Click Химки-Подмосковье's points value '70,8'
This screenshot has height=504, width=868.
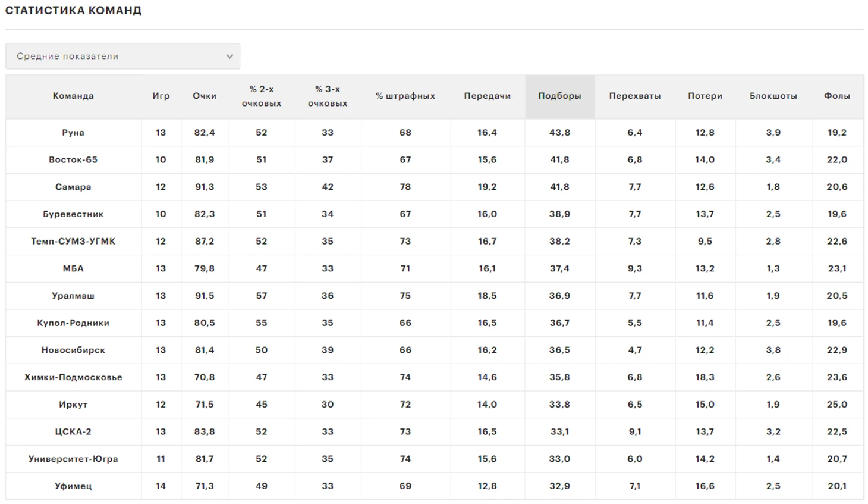point(205,377)
